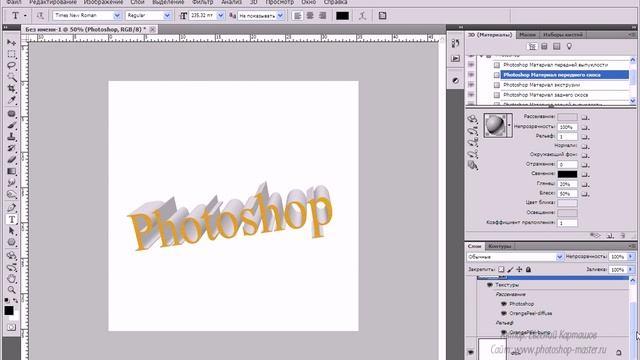Select the 3D Camera Rotate tool
This screenshot has width=640, height=360.
click(11, 267)
